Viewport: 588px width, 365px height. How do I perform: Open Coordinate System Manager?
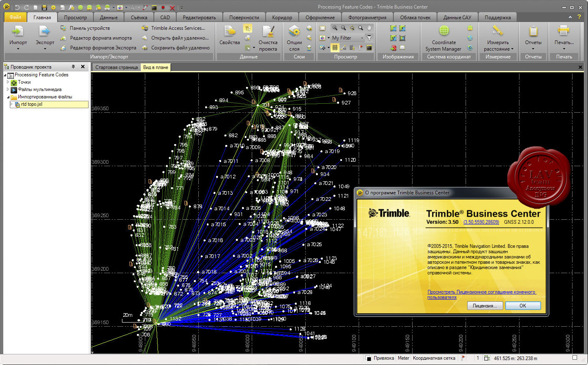click(x=444, y=38)
